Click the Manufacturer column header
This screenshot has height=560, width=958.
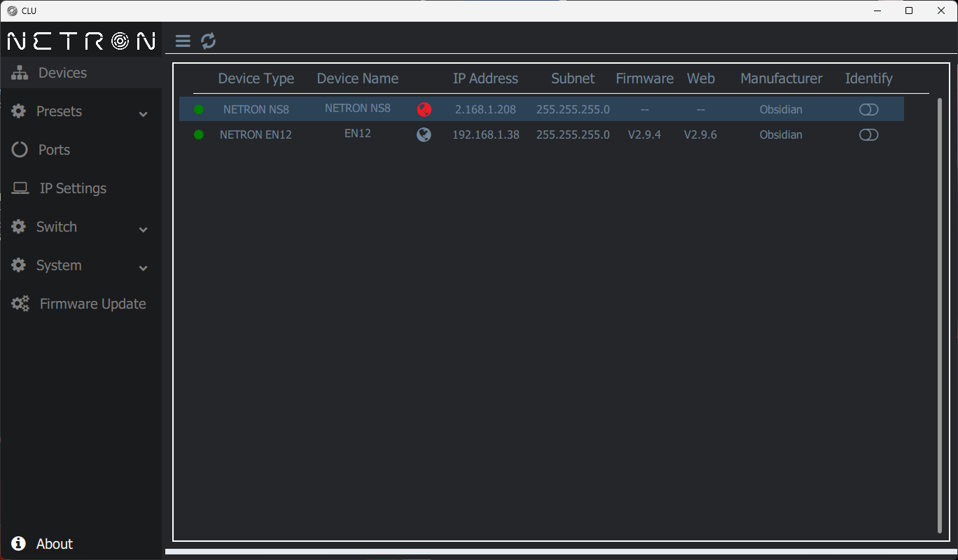pos(782,78)
